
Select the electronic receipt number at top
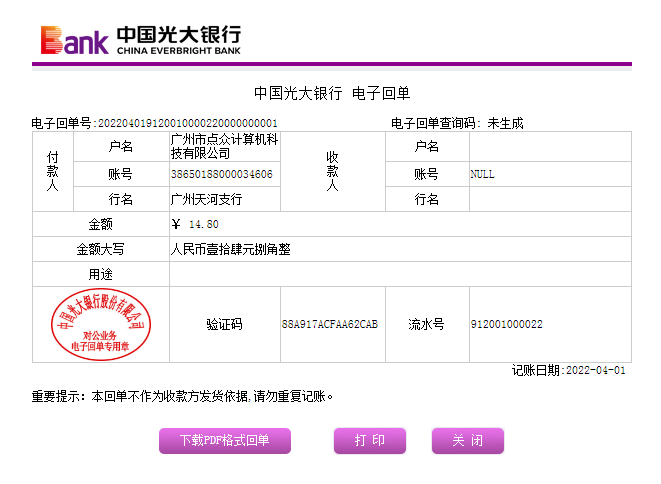187,123
